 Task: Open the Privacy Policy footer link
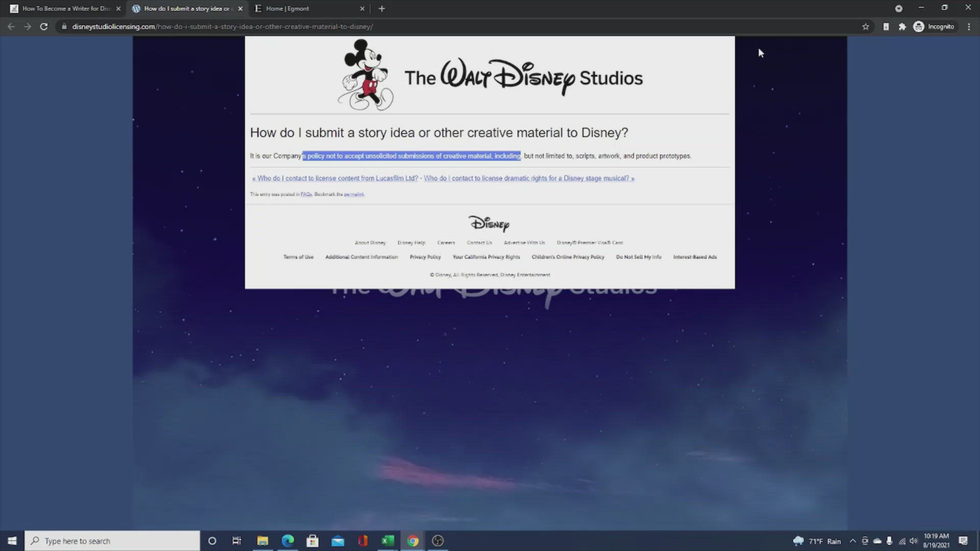(425, 257)
